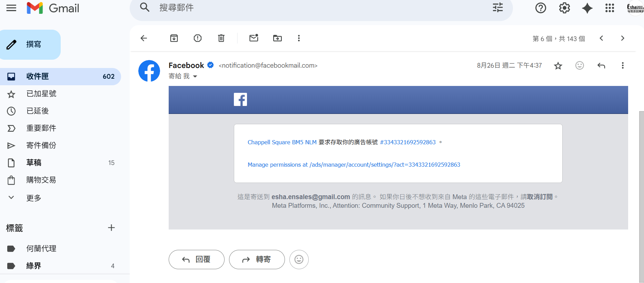
Task: Open the main menu hamburger icon
Action: (11, 8)
